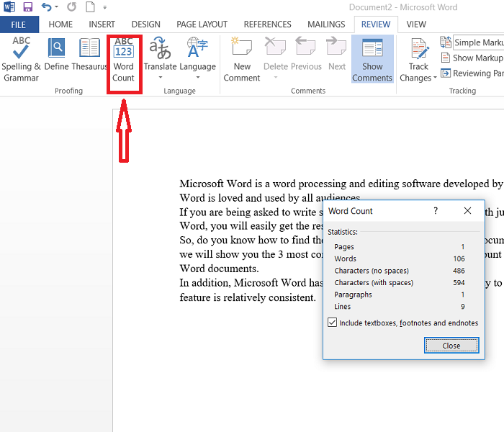This screenshot has width=504, height=432.
Task: Click the Words value 106
Action: pos(459,258)
